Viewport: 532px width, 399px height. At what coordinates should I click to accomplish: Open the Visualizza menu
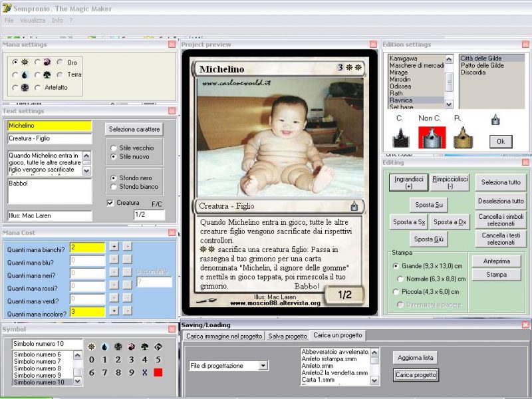click(x=33, y=21)
